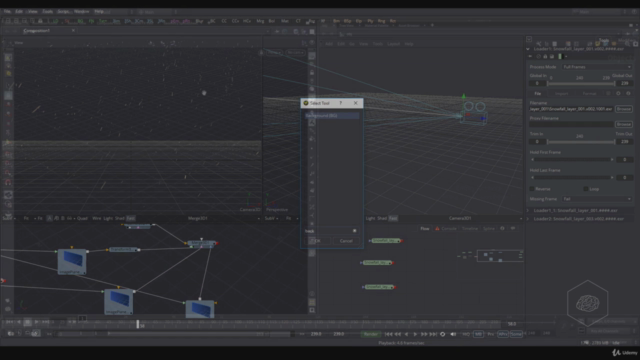This screenshot has height=360, width=640.
Task: Add FN FastNoise tool from toolbar
Action: tap(91, 21)
